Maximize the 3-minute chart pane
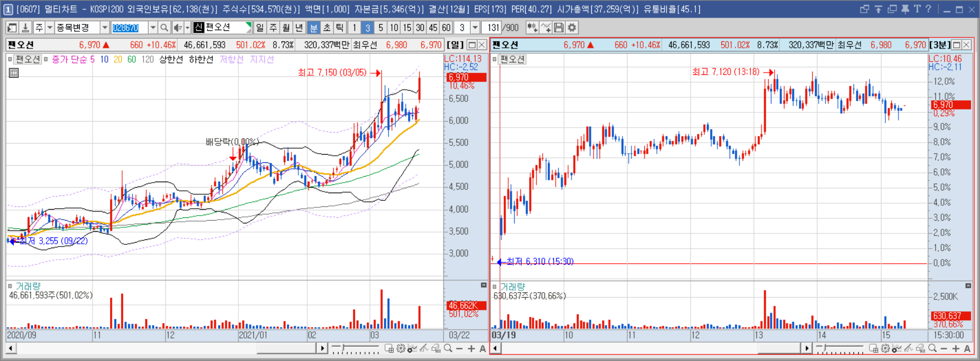This screenshot has width=980, height=361. (956, 45)
